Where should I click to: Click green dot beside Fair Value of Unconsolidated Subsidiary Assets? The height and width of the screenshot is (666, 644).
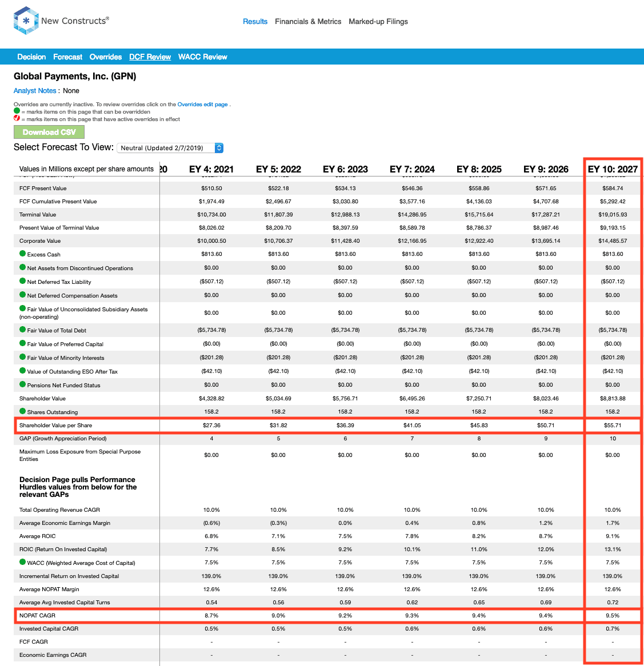[x=22, y=309]
